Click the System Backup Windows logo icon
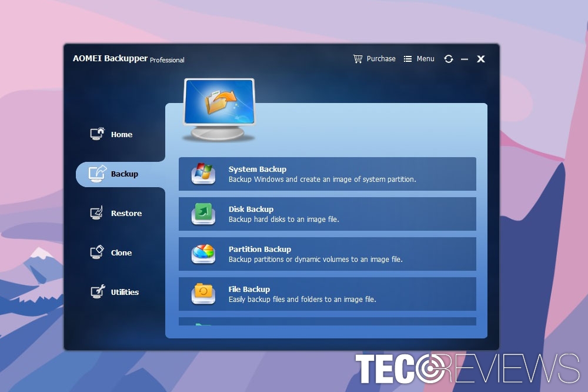588x392 pixels. 203,174
